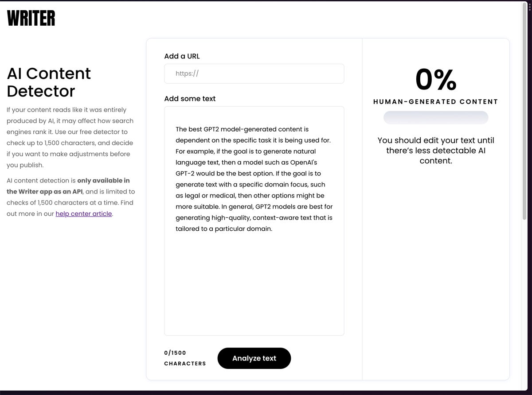
Task: Place cursor after 'particular domain.' in text box
Action: tap(273, 229)
